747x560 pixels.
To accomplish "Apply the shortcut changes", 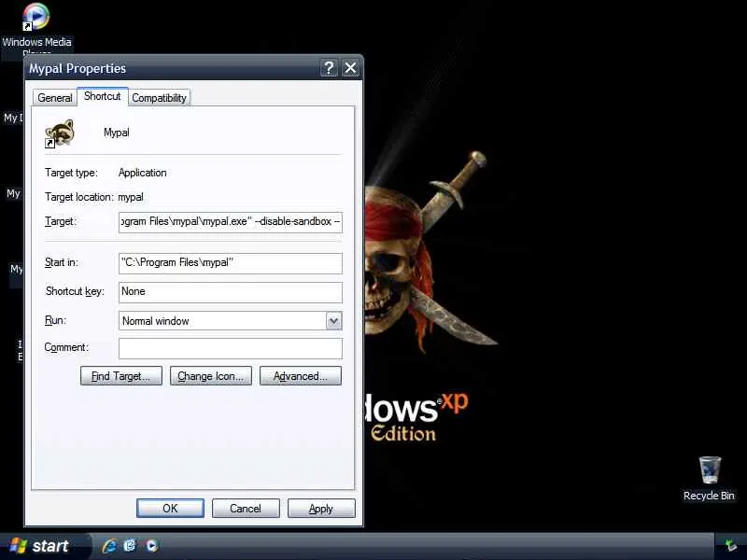I will tap(321, 509).
